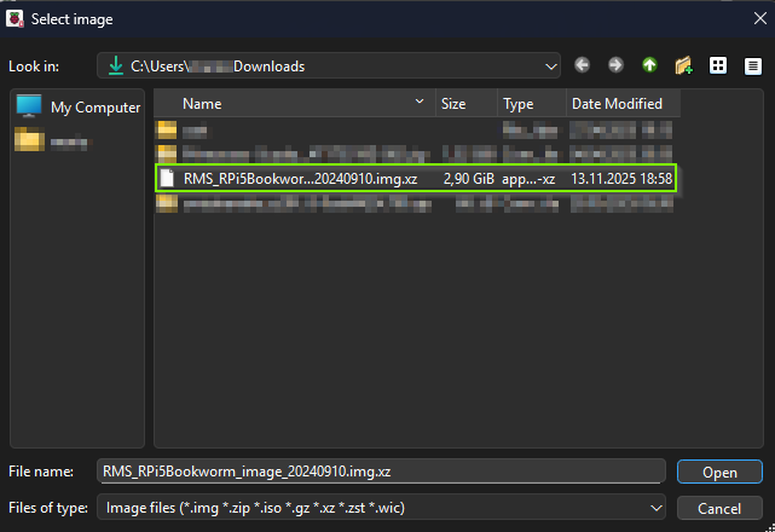Switch to icon list view
Viewport: 775px width, 532px height.
pos(717,65)
